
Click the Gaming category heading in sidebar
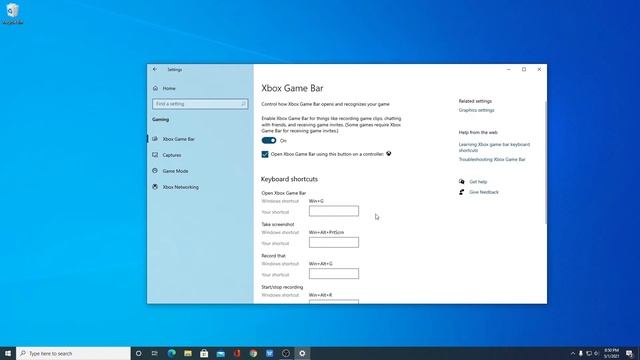tap(160, 120)
